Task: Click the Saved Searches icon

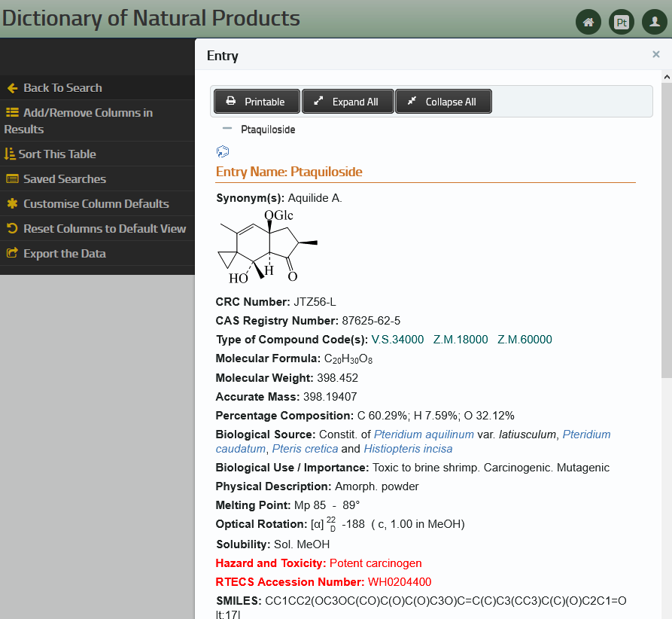Action: pos(13,179)
